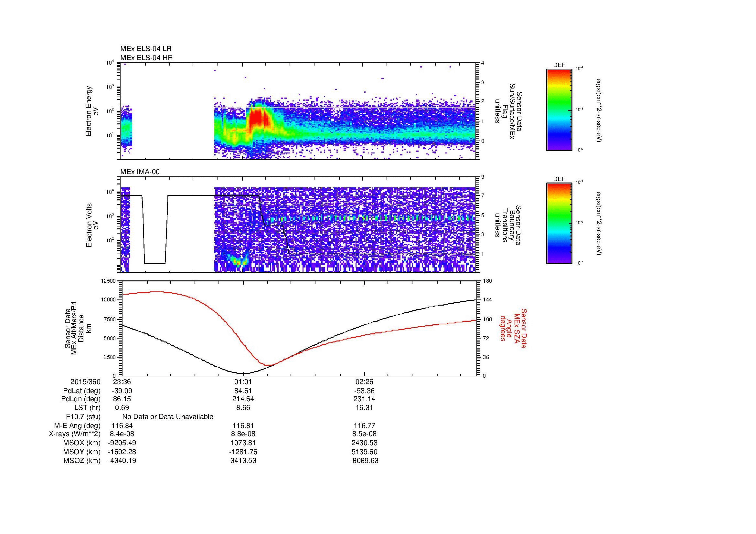756x534 pixels.
Task: Click the lower DEF color bar
Action: [x=559, y=224]
